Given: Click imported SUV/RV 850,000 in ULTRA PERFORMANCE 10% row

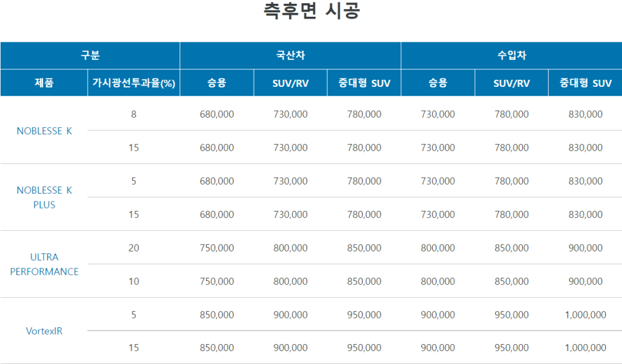Looking at the screenshot, I should [x=512, y=282].
